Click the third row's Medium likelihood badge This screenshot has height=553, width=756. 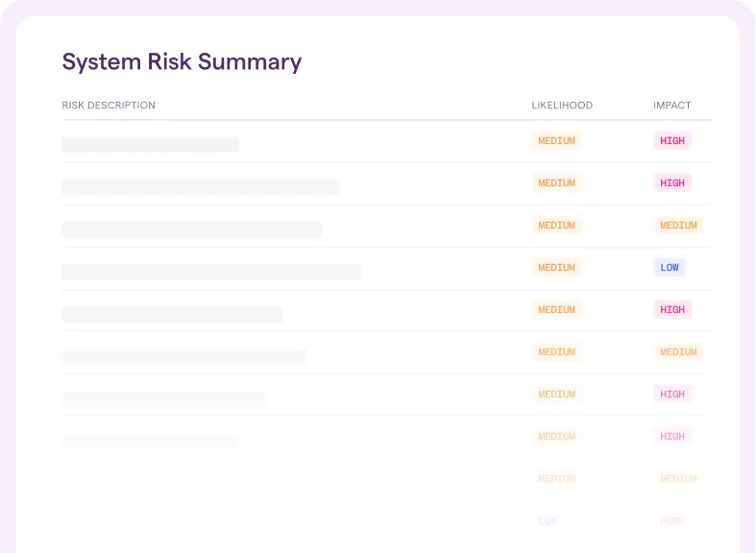coord(556,226)
